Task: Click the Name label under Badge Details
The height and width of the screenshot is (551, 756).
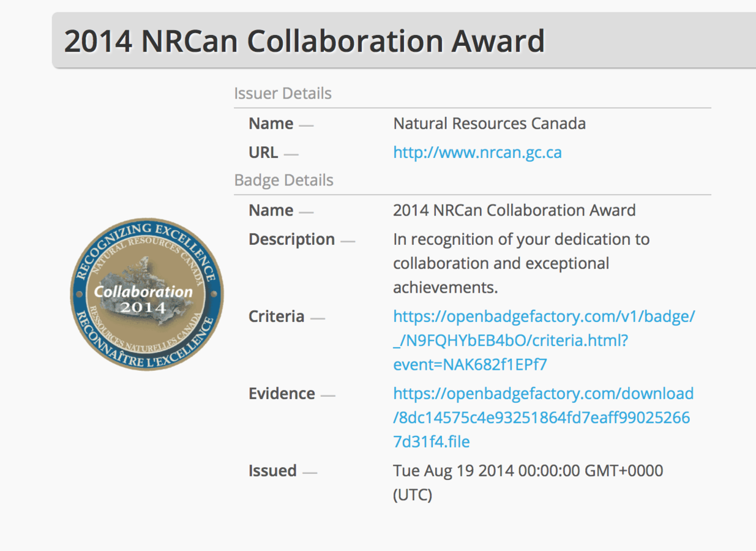Action: 271,211
